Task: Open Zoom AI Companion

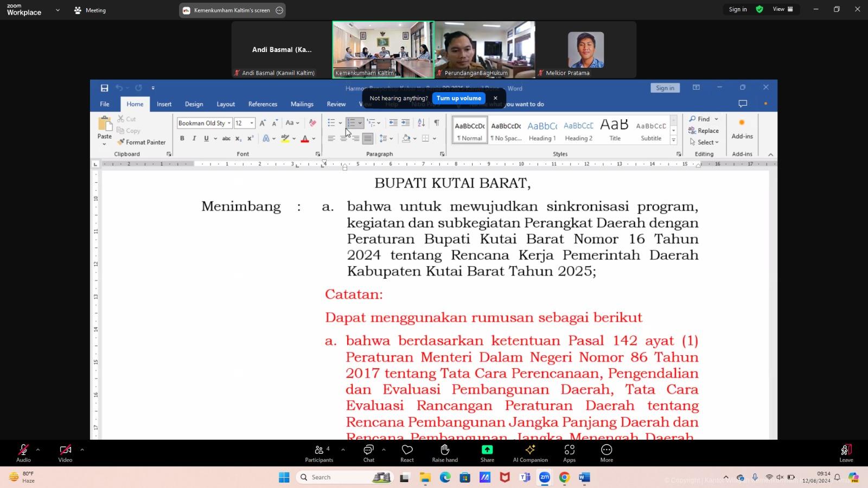Action: 530,453
